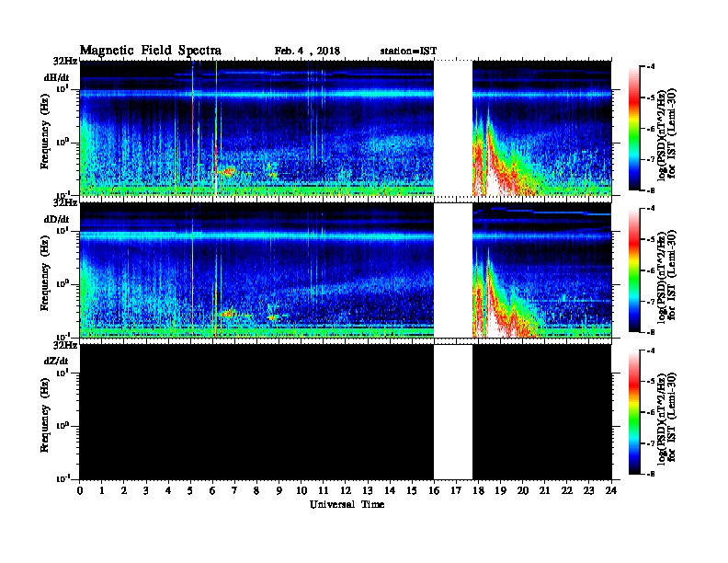Click the "-4" value on dH/dt colorbar
The image size is (728, 563).
click(x=651, y=67)
